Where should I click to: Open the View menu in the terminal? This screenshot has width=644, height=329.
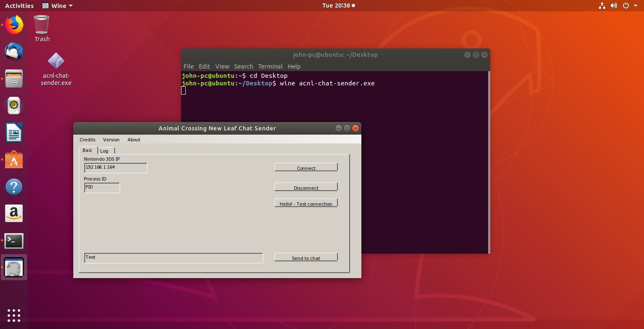click(222, 66)
